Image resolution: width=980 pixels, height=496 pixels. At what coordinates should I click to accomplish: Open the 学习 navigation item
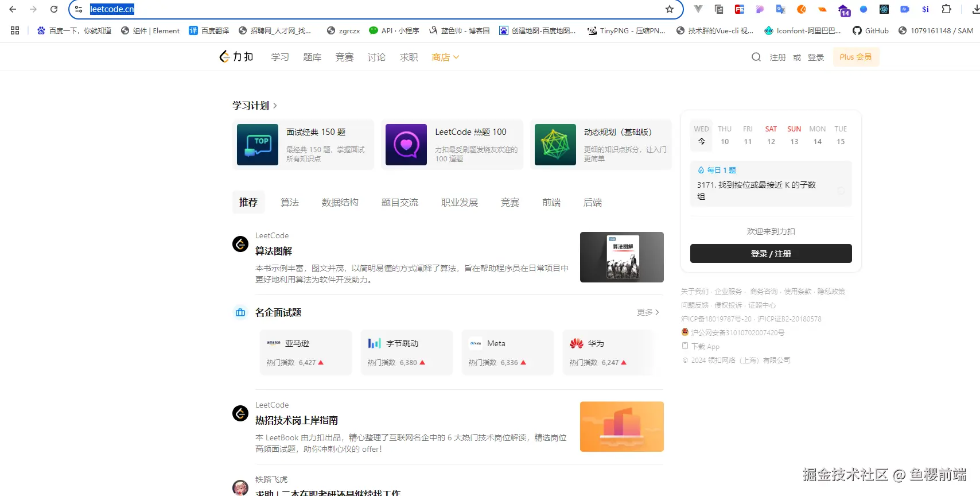point(280,57)
